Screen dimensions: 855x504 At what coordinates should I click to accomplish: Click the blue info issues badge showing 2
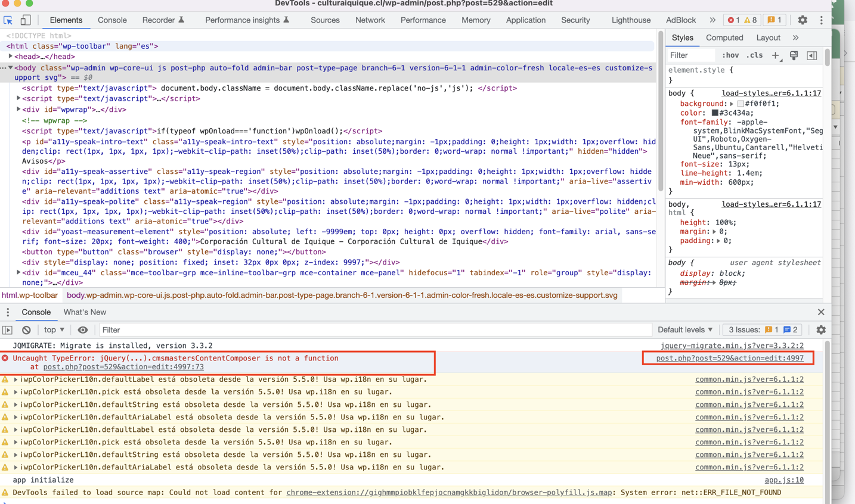pyautogui.click(x=791, y=330)
